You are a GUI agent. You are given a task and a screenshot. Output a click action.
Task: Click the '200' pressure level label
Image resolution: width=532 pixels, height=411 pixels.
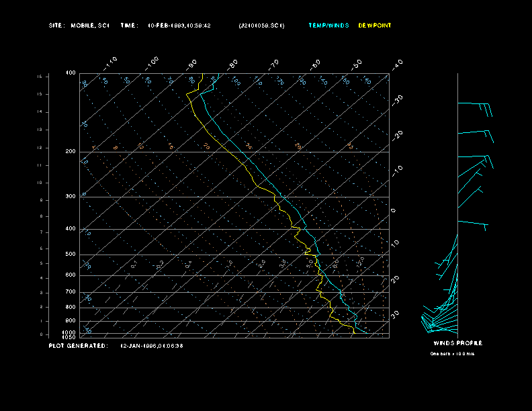[x=71, y=151]
